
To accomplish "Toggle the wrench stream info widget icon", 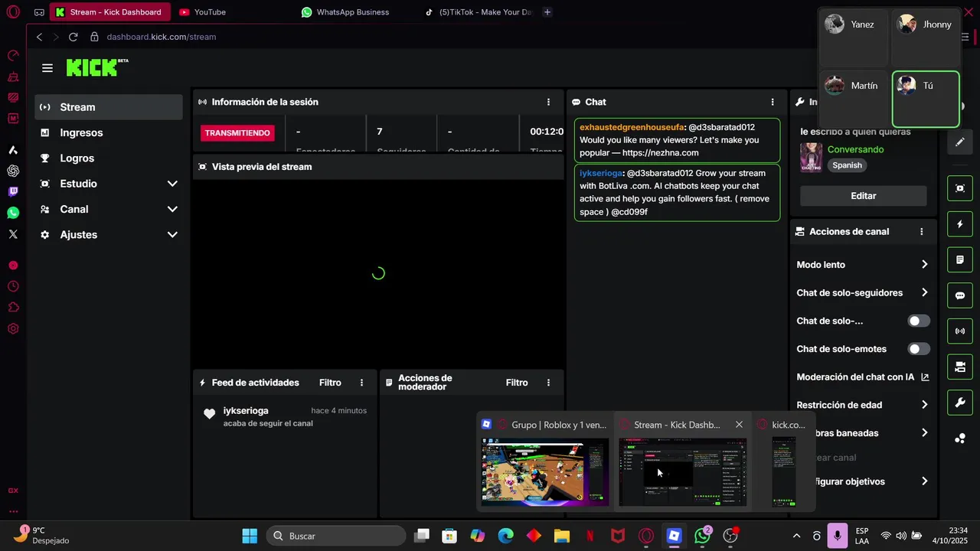I will pyautogui.click(x=960, y=403).
